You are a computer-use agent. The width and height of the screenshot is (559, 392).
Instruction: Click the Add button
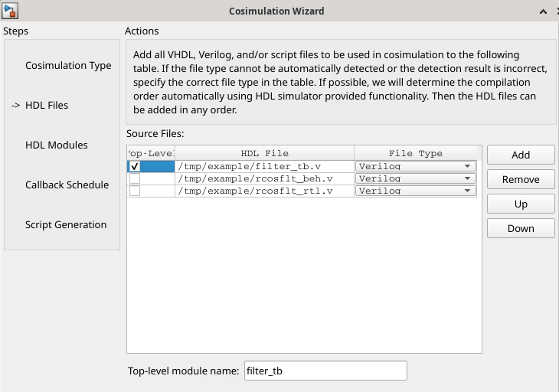click(x=521, y=155)
